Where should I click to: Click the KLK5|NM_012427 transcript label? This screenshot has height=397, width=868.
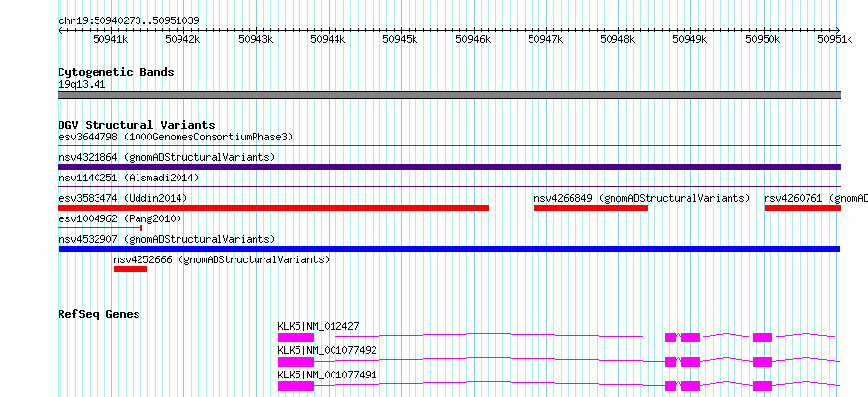[318, 326]
